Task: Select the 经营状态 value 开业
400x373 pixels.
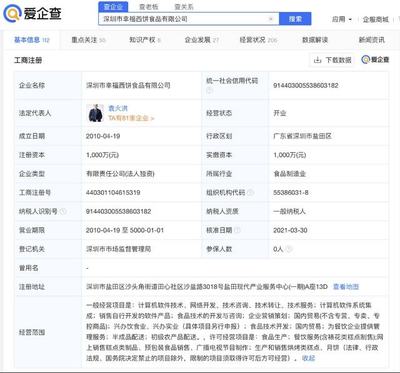Action: (x=280, y=113)
